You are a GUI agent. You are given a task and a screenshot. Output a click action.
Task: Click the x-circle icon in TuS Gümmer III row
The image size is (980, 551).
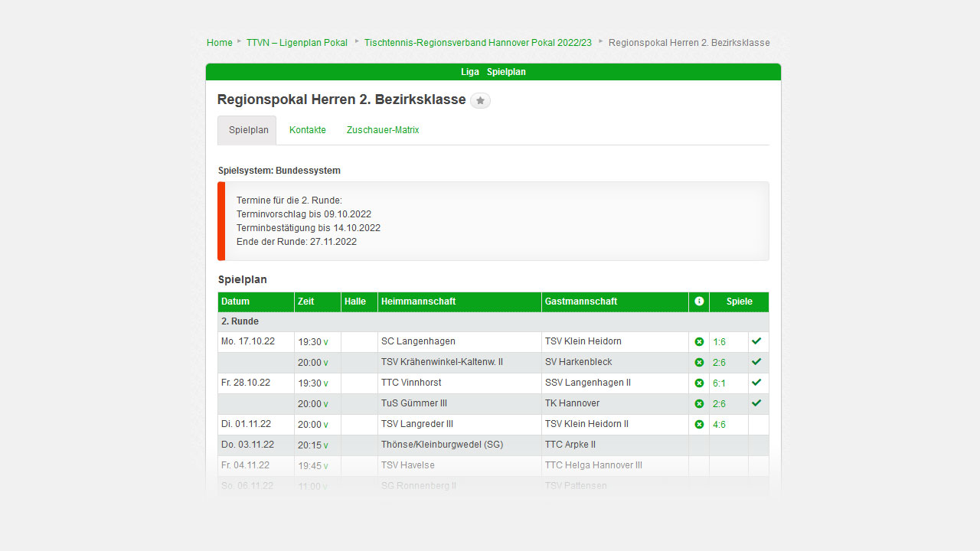point(699,403)
